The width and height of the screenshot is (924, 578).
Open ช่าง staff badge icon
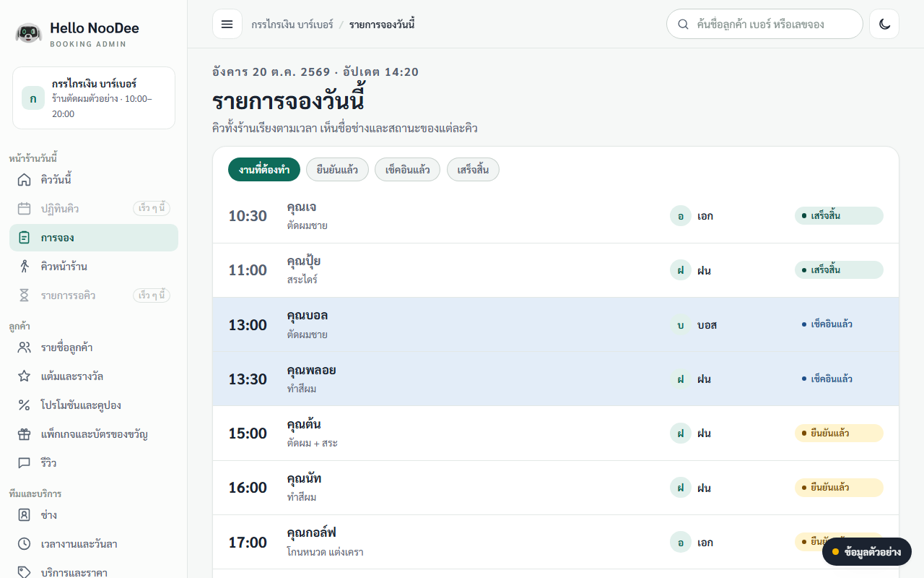tap(24, 515)
